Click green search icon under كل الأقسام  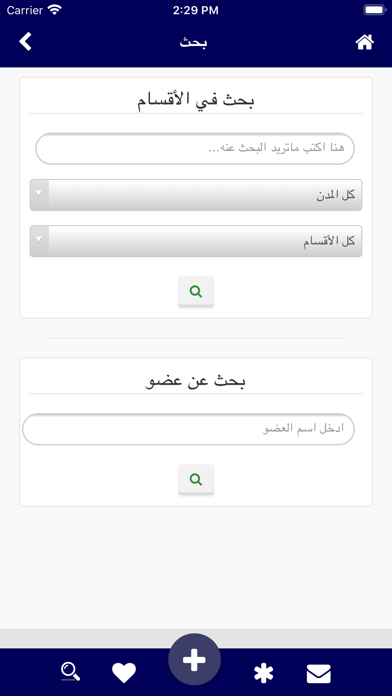click(196, 291)
